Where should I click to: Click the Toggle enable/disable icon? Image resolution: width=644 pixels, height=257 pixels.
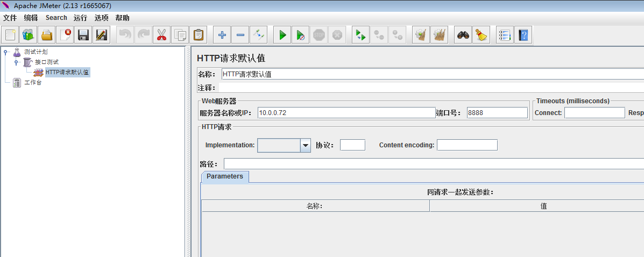pyautogui.click(x=258, y=35)
